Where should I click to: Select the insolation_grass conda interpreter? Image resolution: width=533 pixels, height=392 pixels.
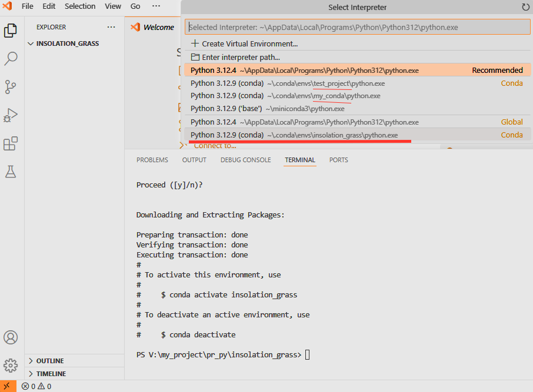click(x=294, y=135)
